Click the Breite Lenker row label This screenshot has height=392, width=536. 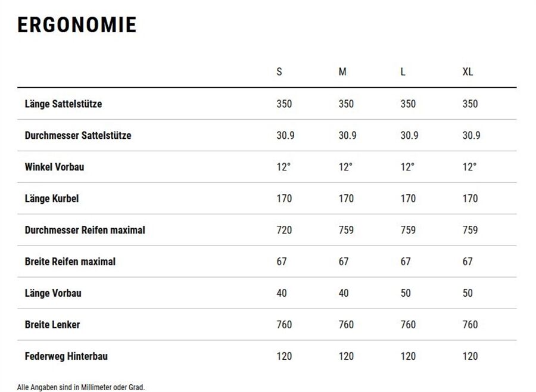(x=52, y=324)
